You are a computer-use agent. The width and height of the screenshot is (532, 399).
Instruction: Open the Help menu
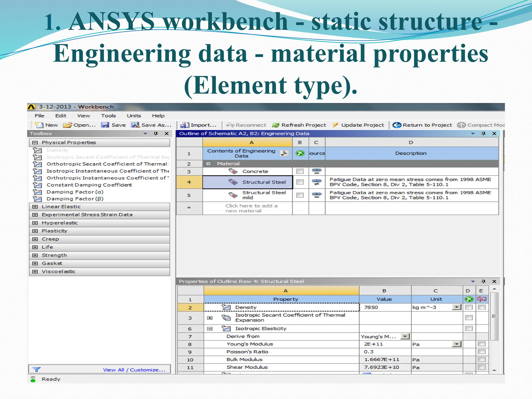(158, 116)
